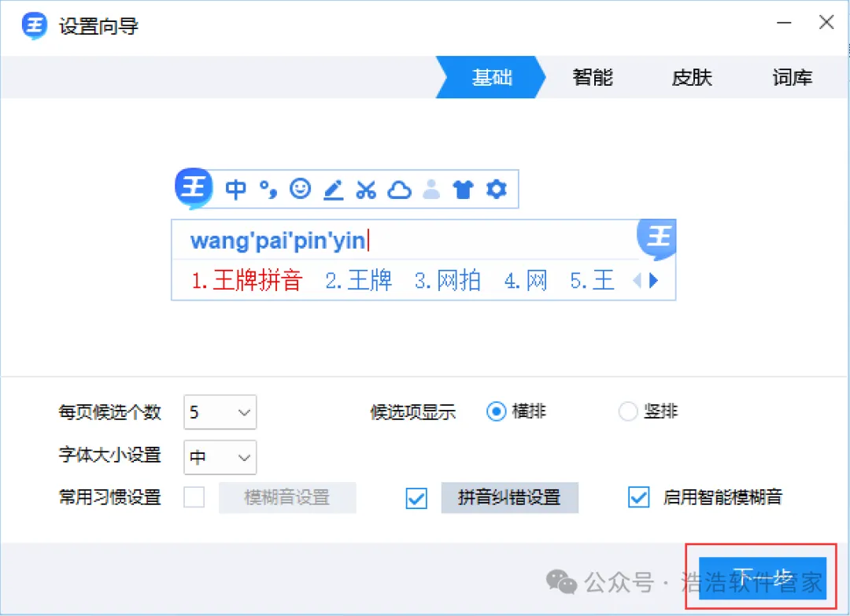Screen dimensions: 850x616
Task: Click the Wangpai logo on the toolbar preview
Action: 194,188
